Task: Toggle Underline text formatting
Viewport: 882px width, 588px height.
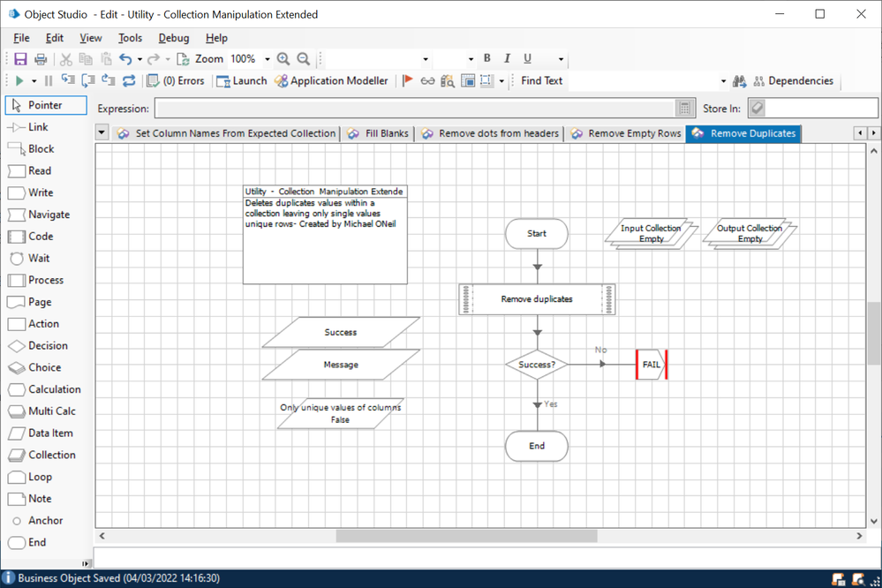Action: (527, 59)
